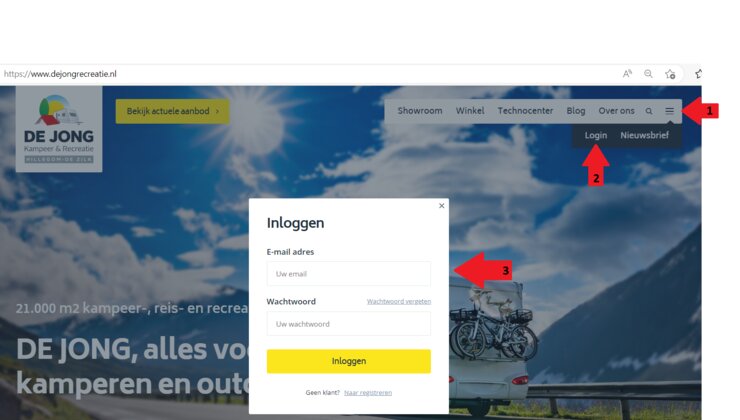The height and width of the screenshot is (420, 740).
Task: Click the browser read aloud icon
Action: coord(627,74)
